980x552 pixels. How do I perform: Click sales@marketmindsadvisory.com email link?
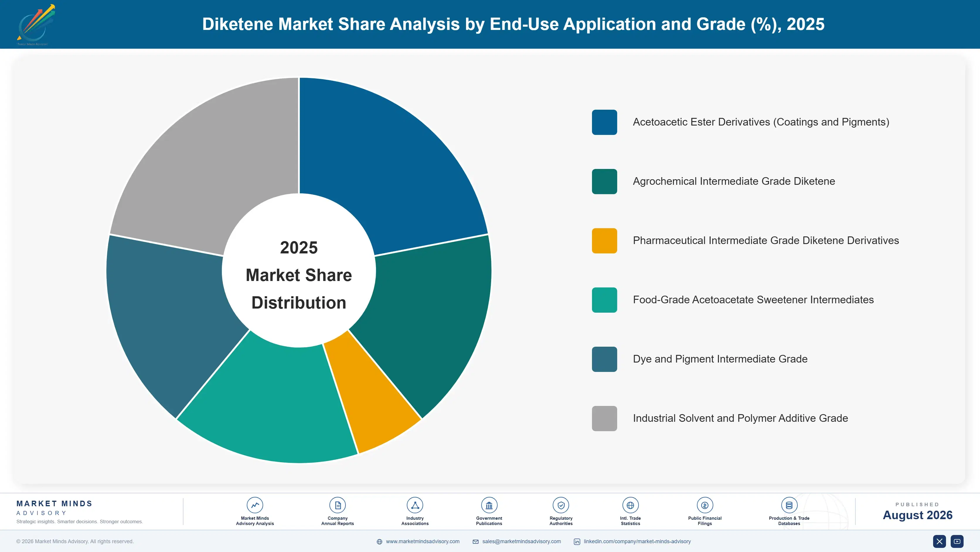tap(522, 541)
